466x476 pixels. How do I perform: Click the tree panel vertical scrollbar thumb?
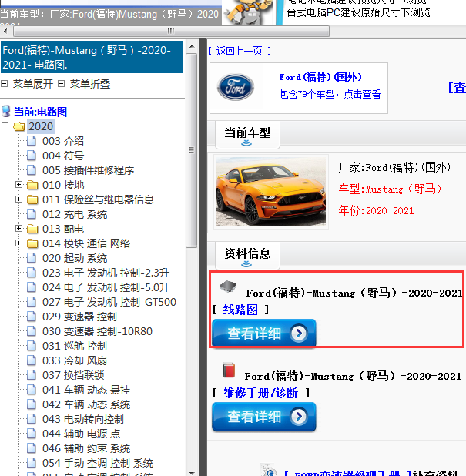(192, 150)
